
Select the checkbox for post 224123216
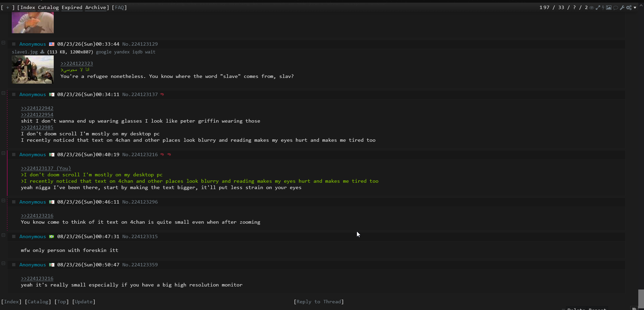tap(14, 154)
